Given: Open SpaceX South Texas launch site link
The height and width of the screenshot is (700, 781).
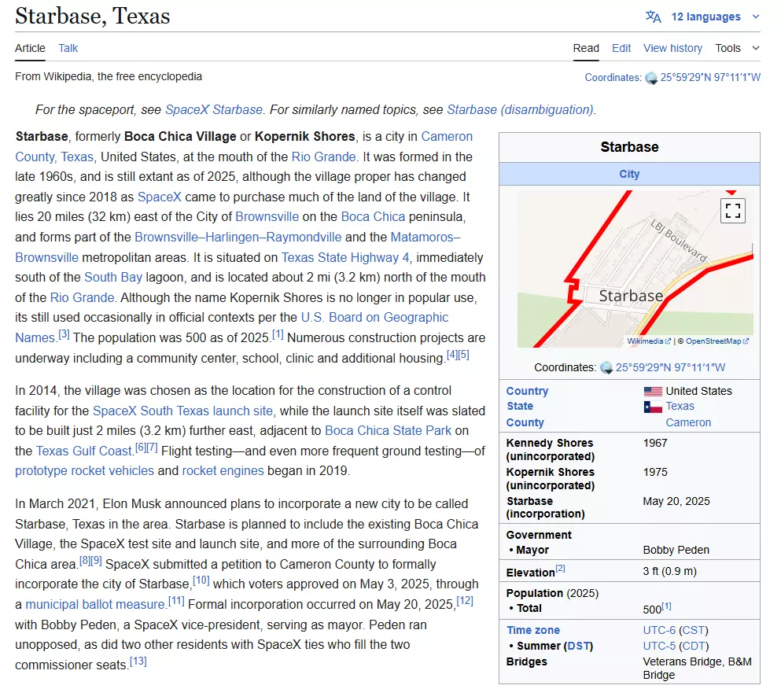Looking at the screenshot, I should coord(182,411).
